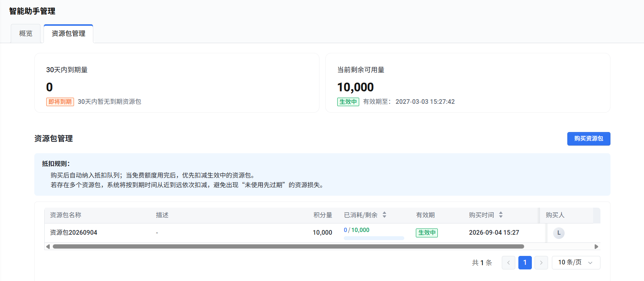Click the 资源包20260904 name cell

click(73, 232)
